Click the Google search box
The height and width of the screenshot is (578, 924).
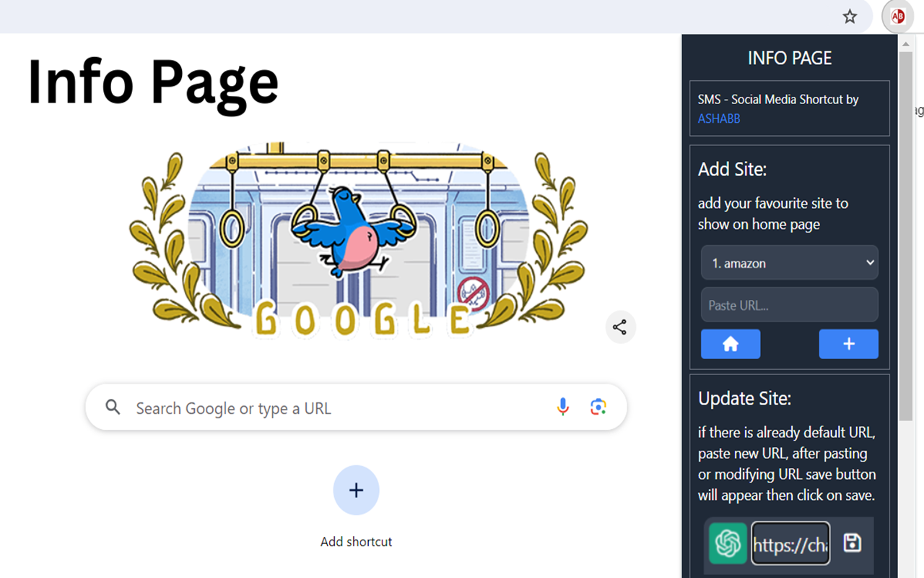(x=357, y=407)
